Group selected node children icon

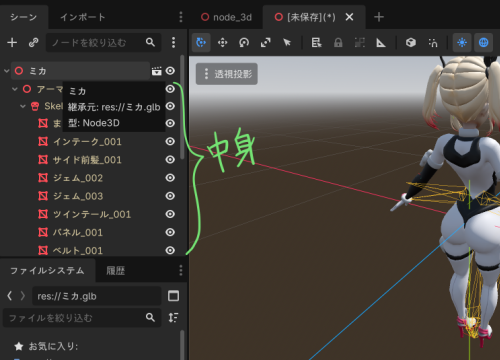(x=359, y=42)
